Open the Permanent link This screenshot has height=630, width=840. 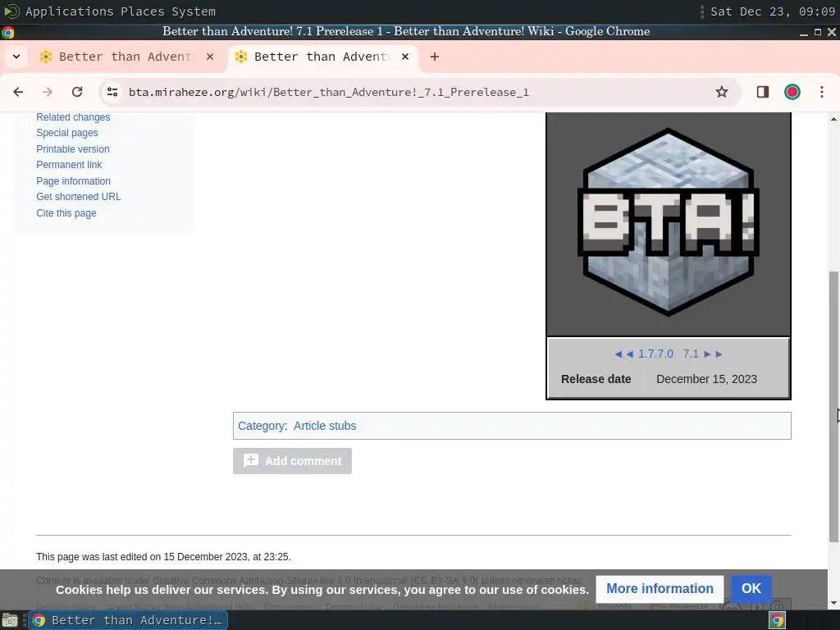click(69, 165)
